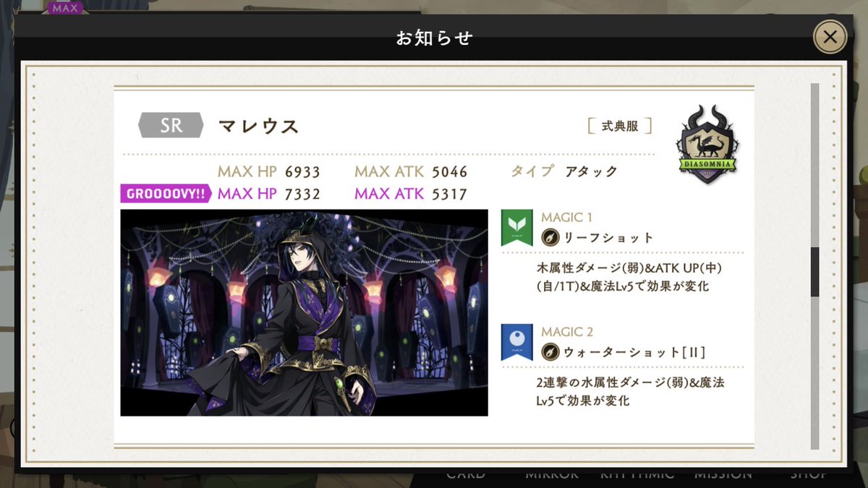Select the green leaf MAGIC 1 element icon
The image size is (868, 488).
click(516, 228)
